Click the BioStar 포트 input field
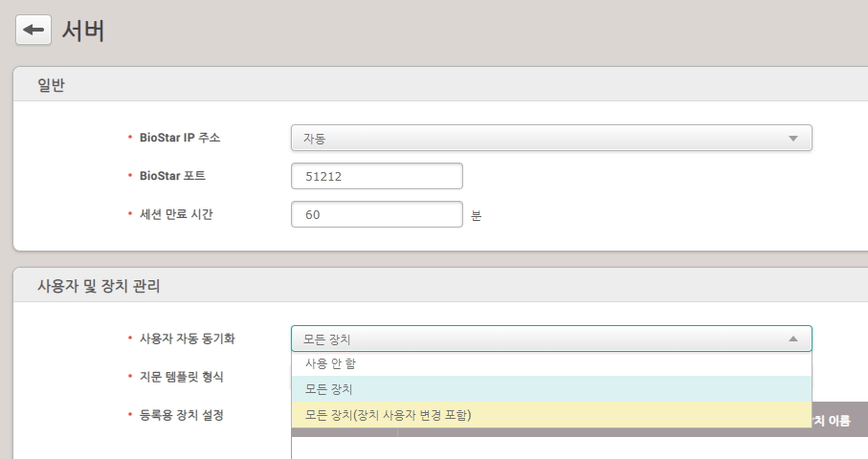This screenshot has height=459, width=868. pyautogui.click(x=376, y=176)
